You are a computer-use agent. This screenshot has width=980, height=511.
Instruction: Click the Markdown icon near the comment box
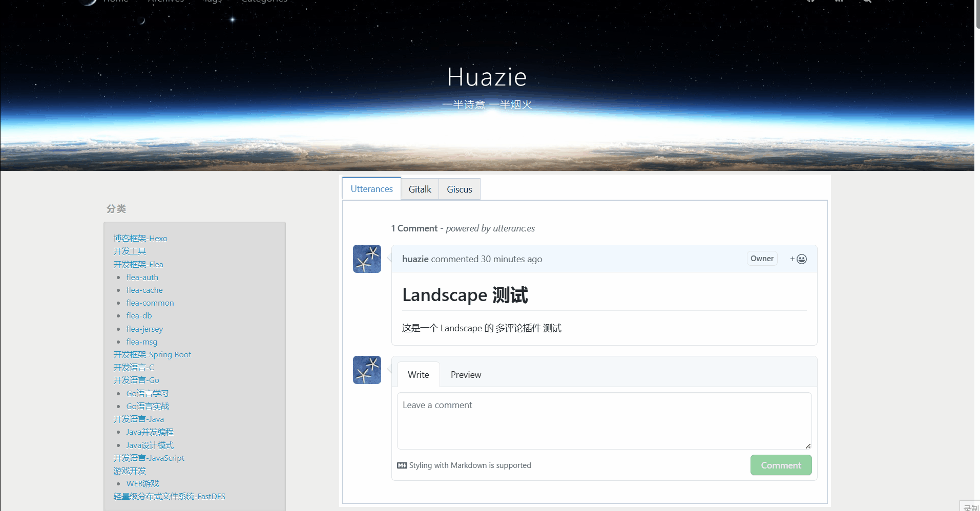403,465
